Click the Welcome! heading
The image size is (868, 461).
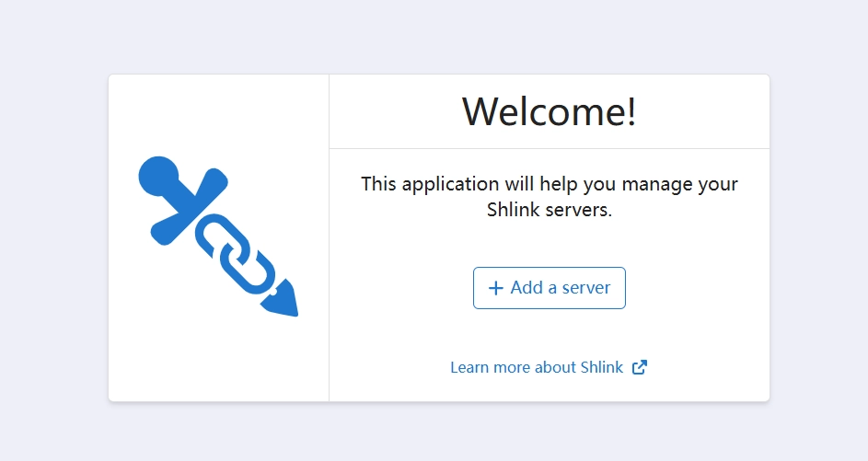click(x=549, y=111)
